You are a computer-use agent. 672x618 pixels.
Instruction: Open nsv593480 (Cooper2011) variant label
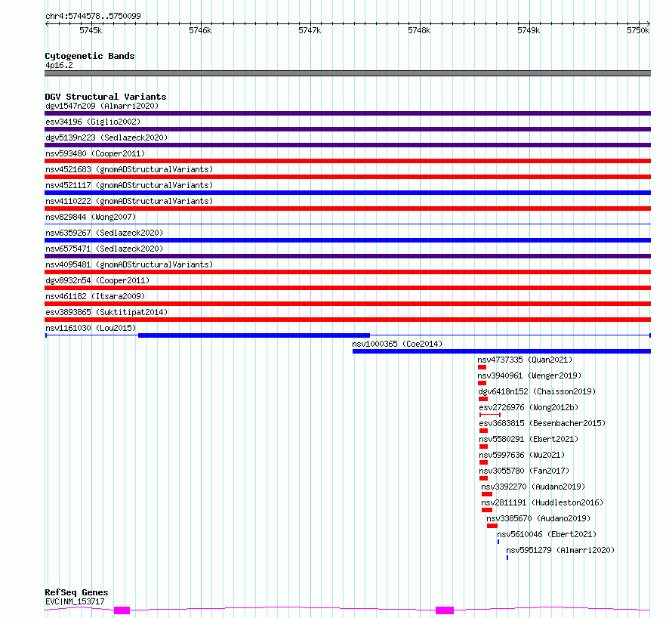point(95,153)
